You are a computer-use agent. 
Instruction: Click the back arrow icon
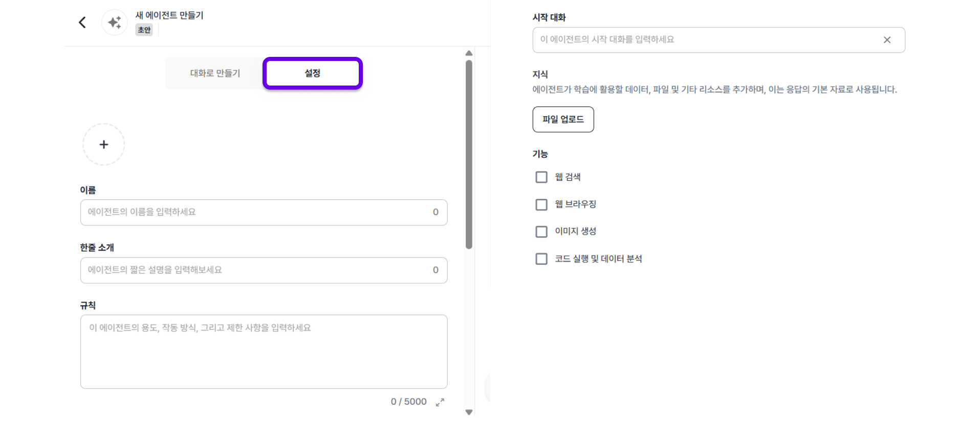(x=82, y=23)
